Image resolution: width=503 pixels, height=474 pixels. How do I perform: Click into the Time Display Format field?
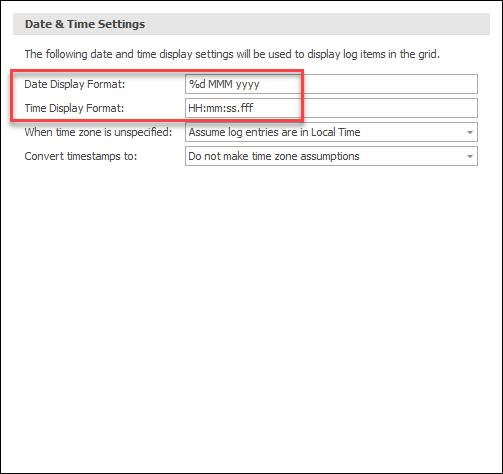pyautogui.click(x=331, y=108)
